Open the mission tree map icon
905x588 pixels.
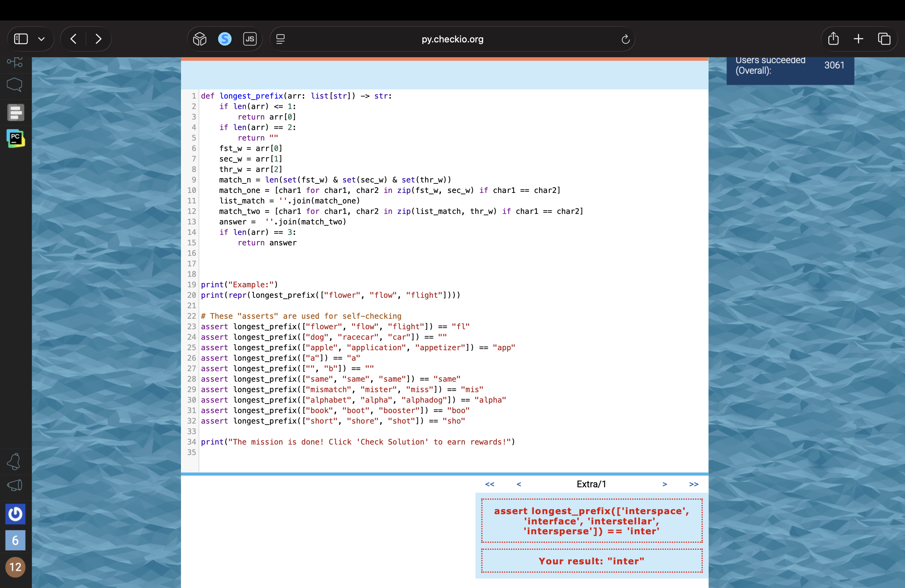(15, 62)
